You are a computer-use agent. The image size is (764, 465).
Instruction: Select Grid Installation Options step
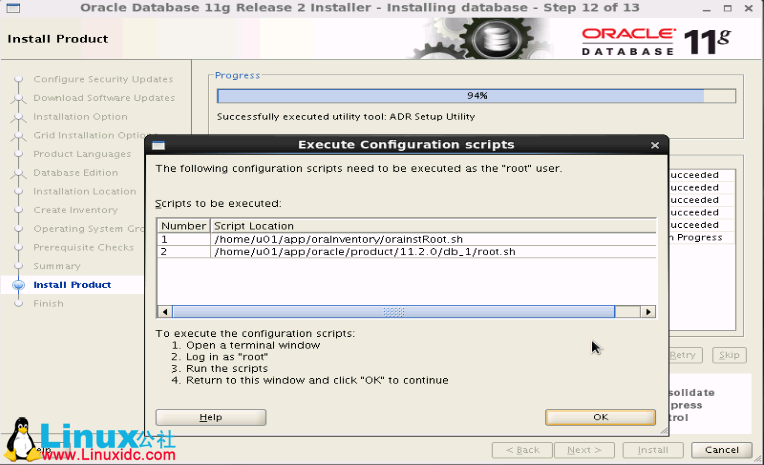click(89, 135)
